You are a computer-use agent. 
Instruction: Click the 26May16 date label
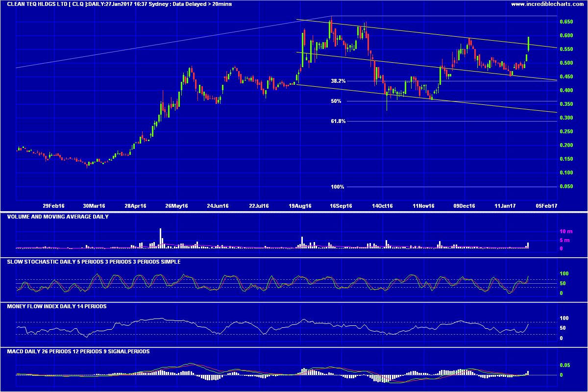[x=177, y=206]
